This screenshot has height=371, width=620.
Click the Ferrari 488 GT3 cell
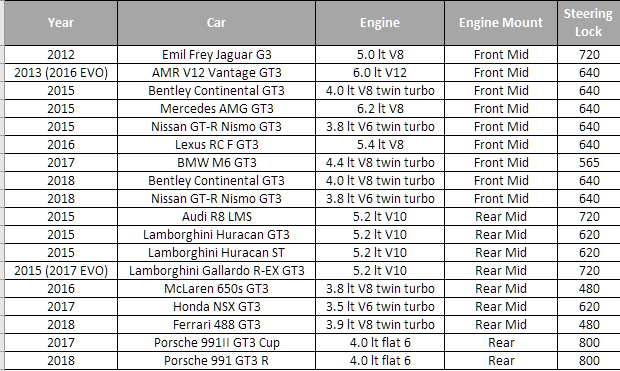click(x=216, y=325)
